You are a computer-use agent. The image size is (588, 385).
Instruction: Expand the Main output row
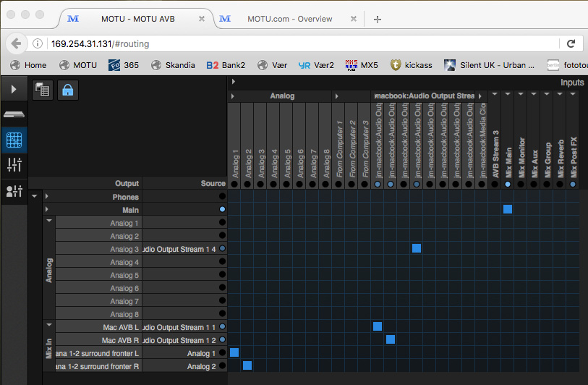pyautogui.click(x=47, y=210)
